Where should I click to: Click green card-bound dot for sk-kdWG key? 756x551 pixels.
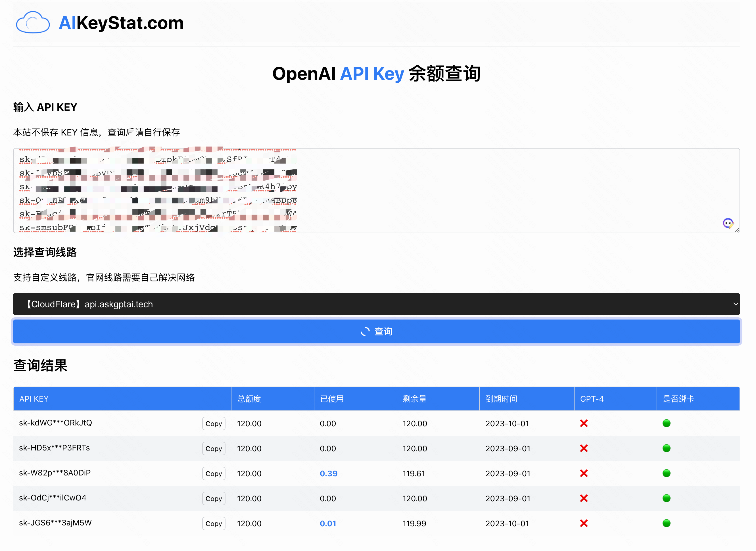tap(666, 423)
